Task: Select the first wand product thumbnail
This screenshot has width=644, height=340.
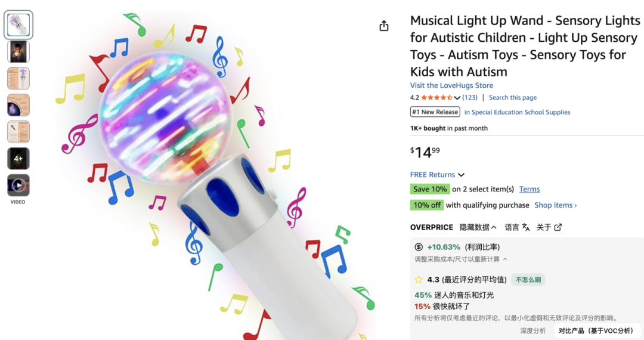Action: [x=18, y=25]
